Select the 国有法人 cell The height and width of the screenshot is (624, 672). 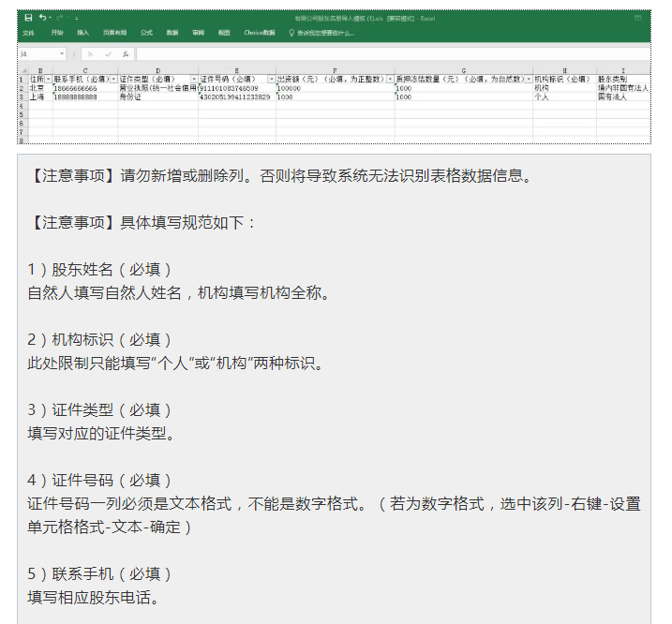[623, 97]
